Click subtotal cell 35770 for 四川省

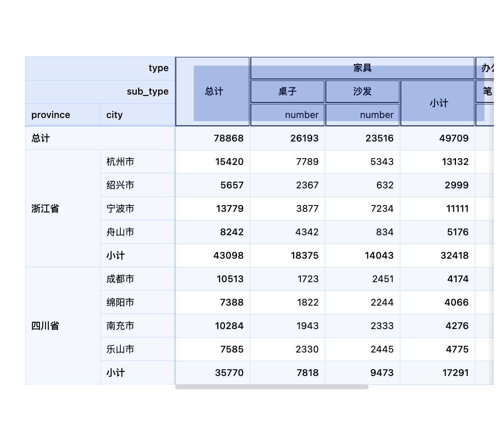pyautogui.click(x=213, y=373)
